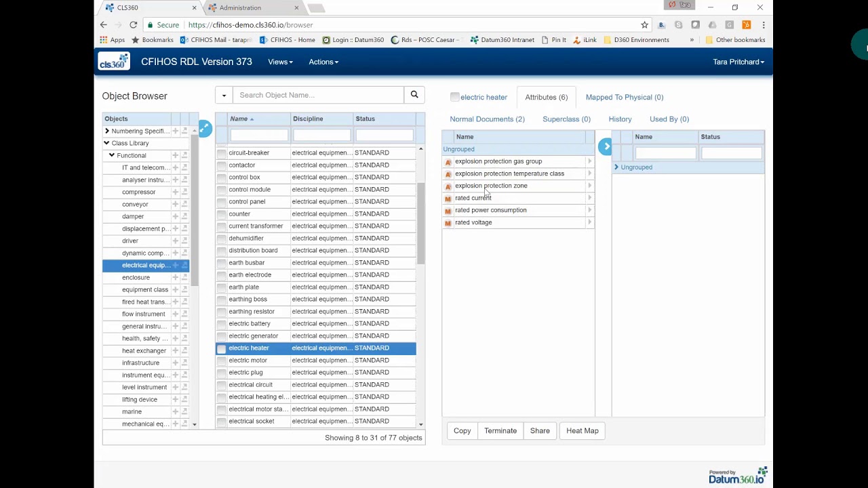Click the export icon beside marine
The height and width of the screenshot is (488, 868).
click(x=184, y=411)
